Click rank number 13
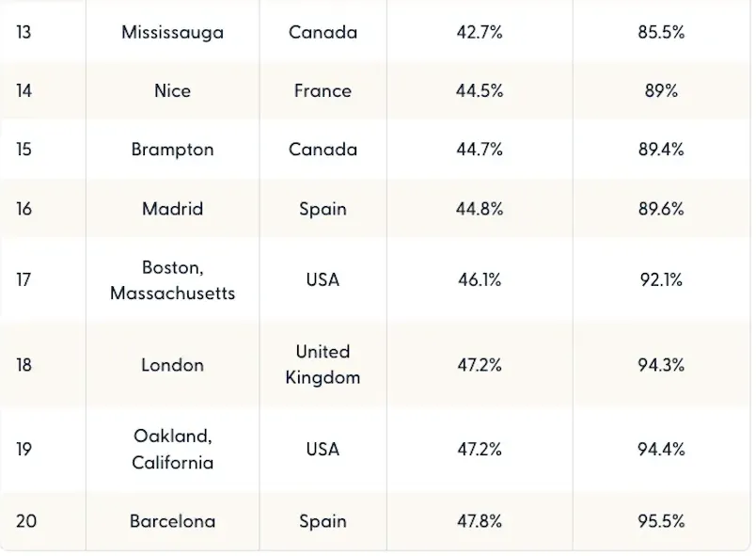 click(x=24, y=32)
